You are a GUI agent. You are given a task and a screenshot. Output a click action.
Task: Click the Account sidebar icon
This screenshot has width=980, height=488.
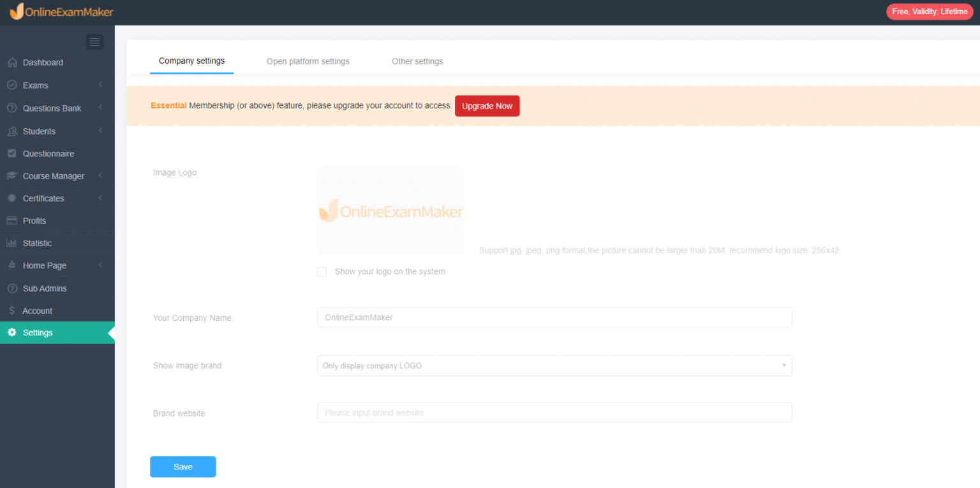click(x=11, y=310)
